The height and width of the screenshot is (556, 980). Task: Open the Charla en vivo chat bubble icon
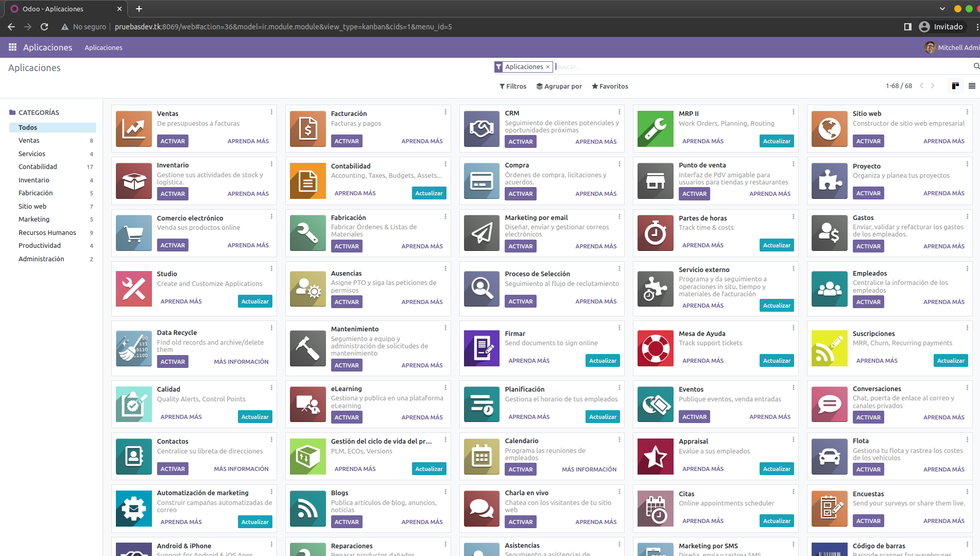[481, 509]
